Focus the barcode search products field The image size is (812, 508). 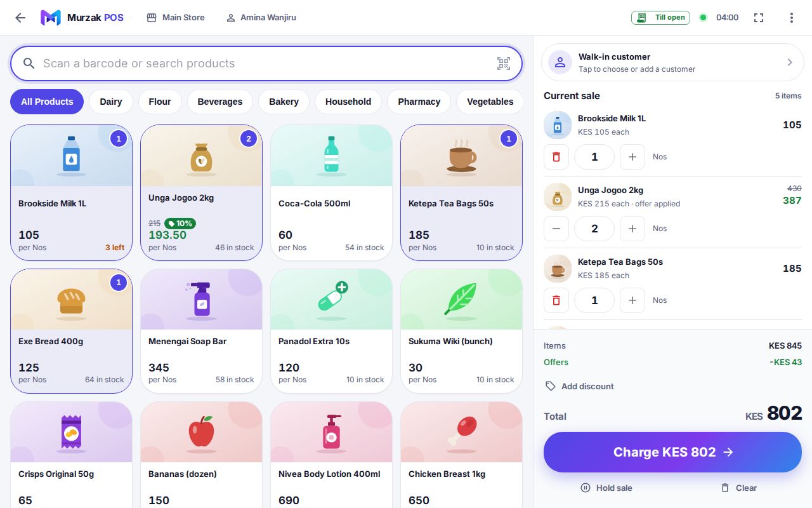pos(266,63)
